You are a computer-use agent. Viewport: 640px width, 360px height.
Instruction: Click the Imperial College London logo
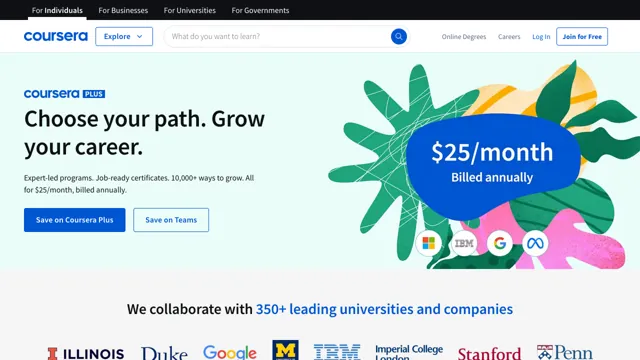(409, 352)
